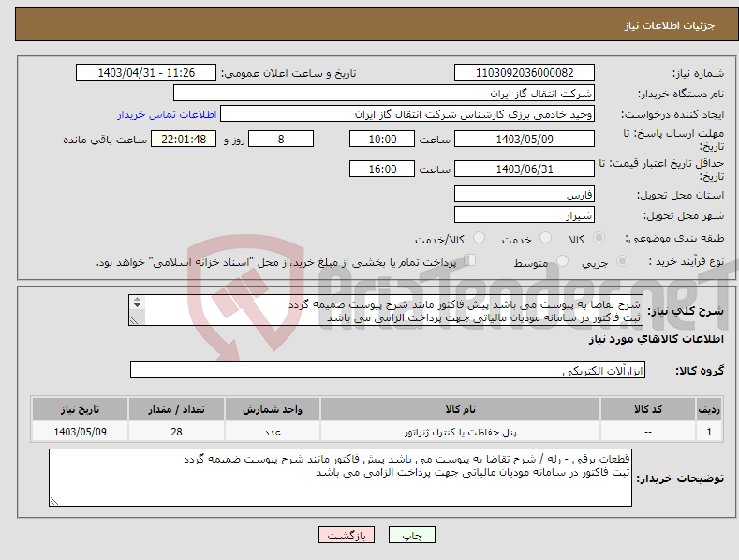Click the ساعت باقی مانده label
Image resolution: width=739 pixels, height=560 pixels.
[x=105, y=140]
